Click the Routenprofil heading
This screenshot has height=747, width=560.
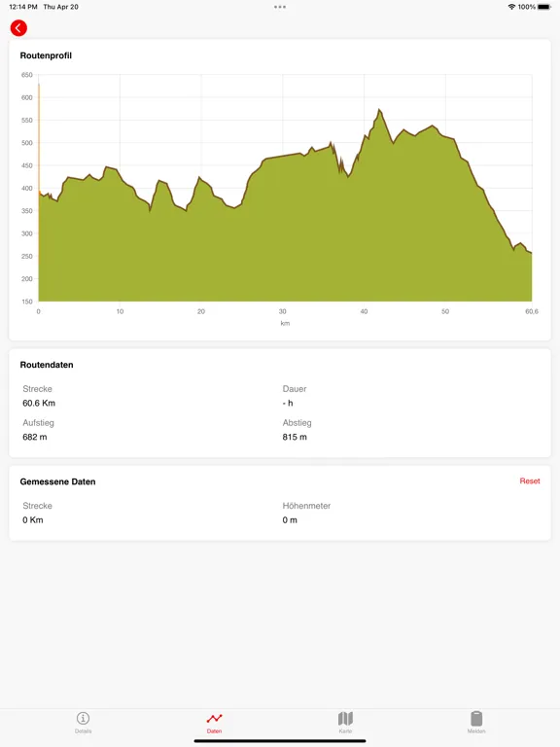pos(46,55)
